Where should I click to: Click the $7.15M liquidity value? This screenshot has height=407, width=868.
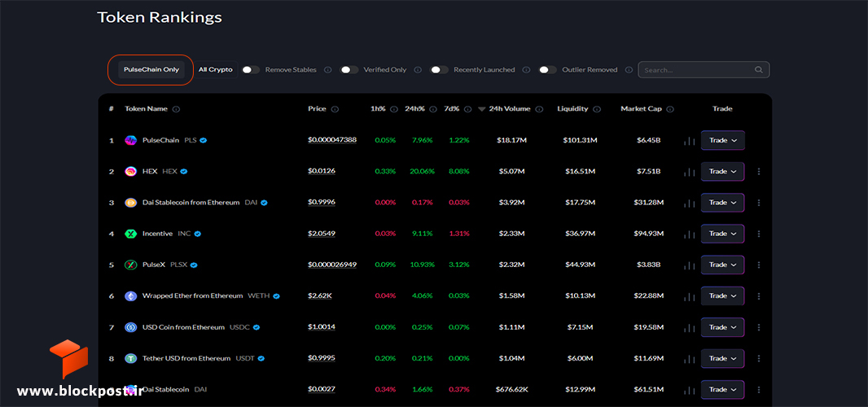pos(580,327)
